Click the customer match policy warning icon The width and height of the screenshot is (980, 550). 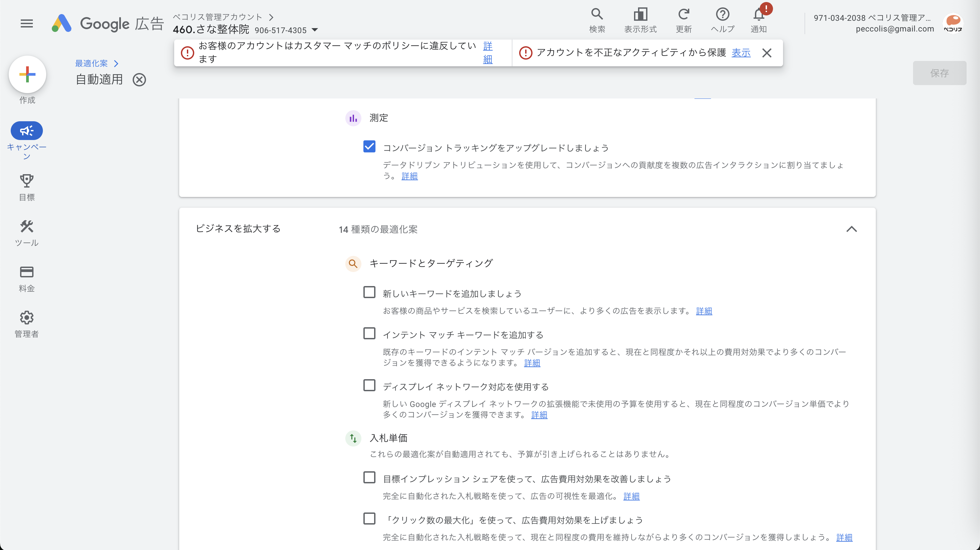[187, 53]
